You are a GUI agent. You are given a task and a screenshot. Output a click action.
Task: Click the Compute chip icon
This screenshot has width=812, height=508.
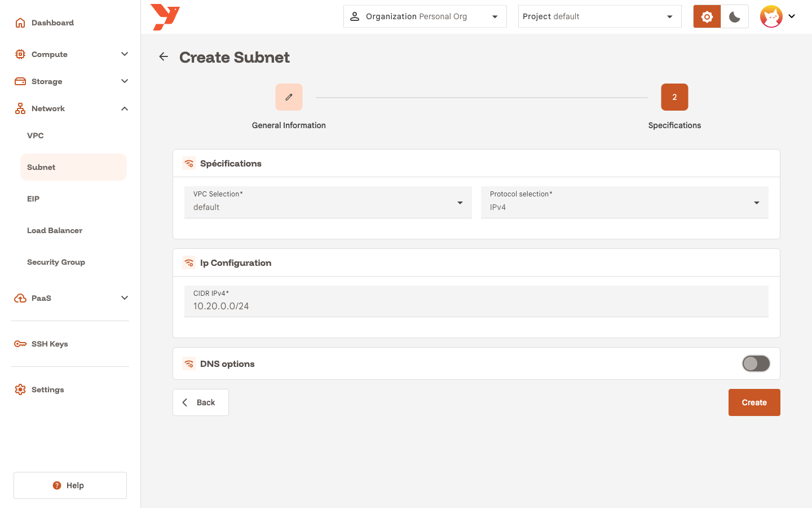coord(20,54)
